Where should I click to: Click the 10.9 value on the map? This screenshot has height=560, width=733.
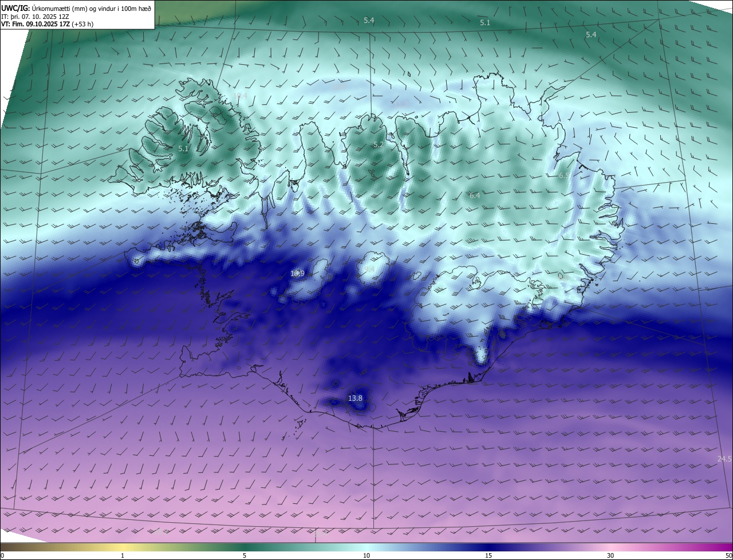[297, 273]
